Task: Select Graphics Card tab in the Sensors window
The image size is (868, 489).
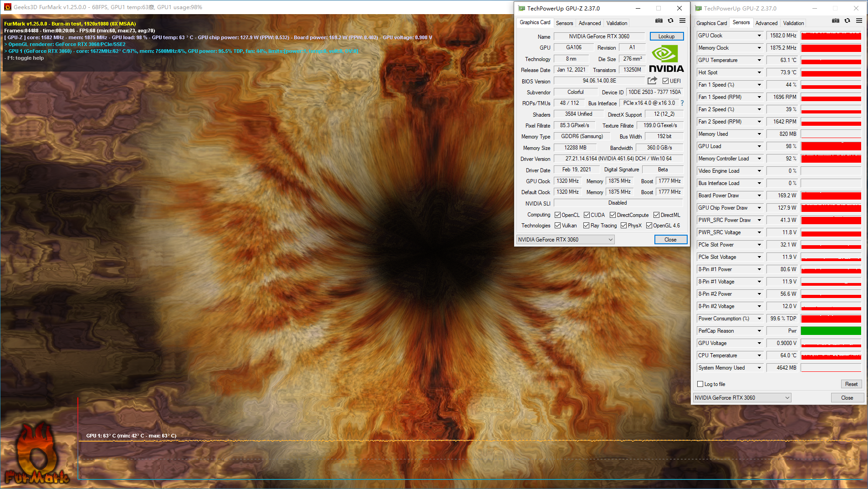Action: (712, 23)
